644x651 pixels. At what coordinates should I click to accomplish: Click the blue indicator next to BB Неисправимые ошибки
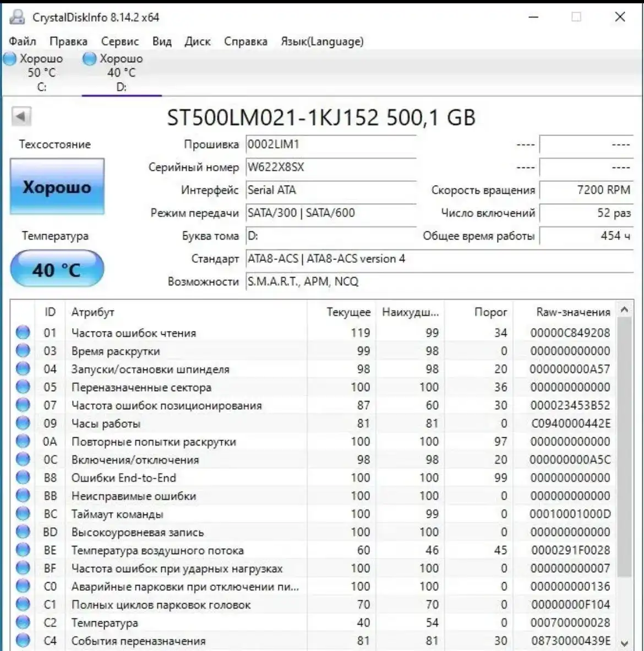tap(22, 495)
